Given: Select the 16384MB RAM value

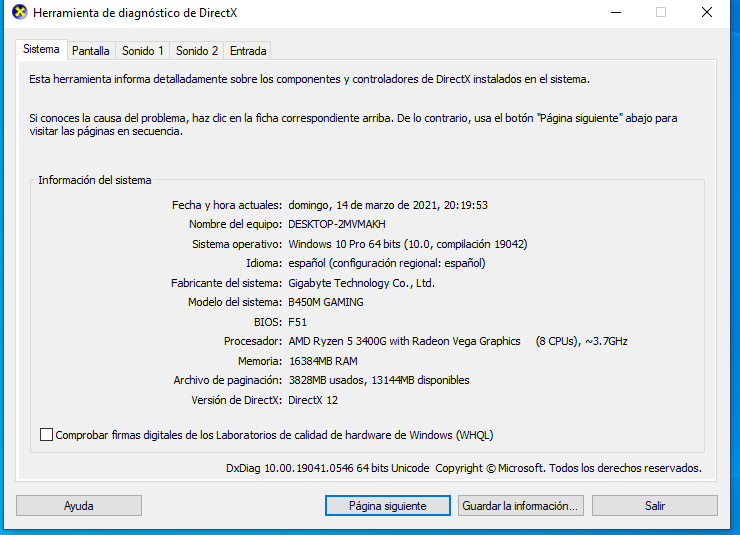Looking at the screenshot, I should coord(323,361).
